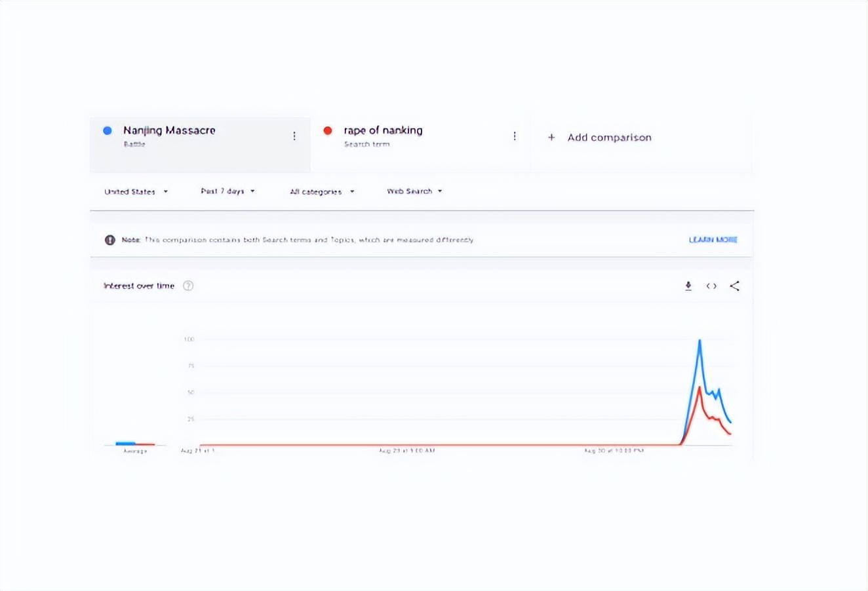Click the red dot for rape of nanking

pos(328,130)
